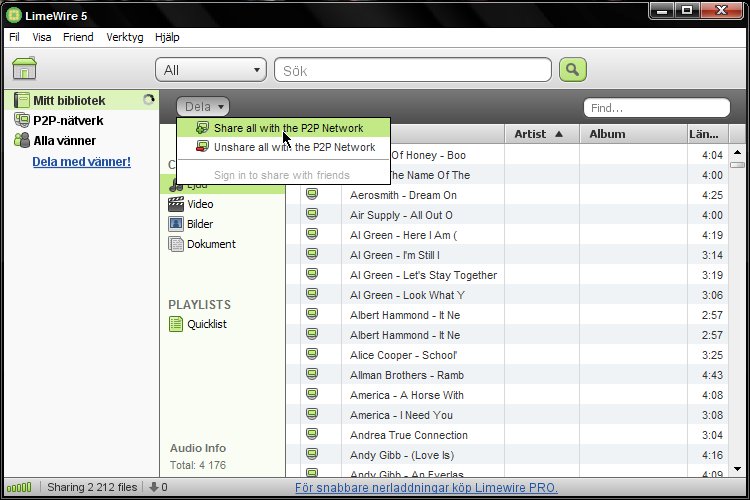Viewport: 750px width, 500px height.
Task: Open the All search category dropdown
Action: 211,70
